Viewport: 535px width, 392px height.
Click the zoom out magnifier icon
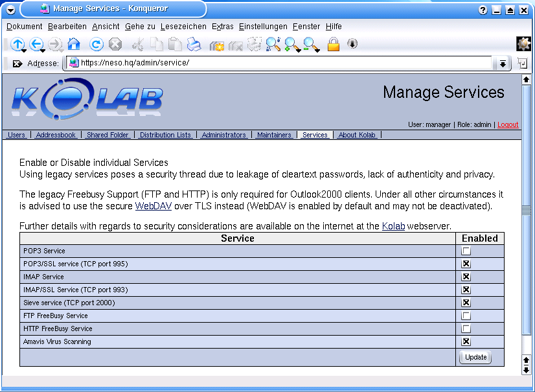(x=312, y=44)
